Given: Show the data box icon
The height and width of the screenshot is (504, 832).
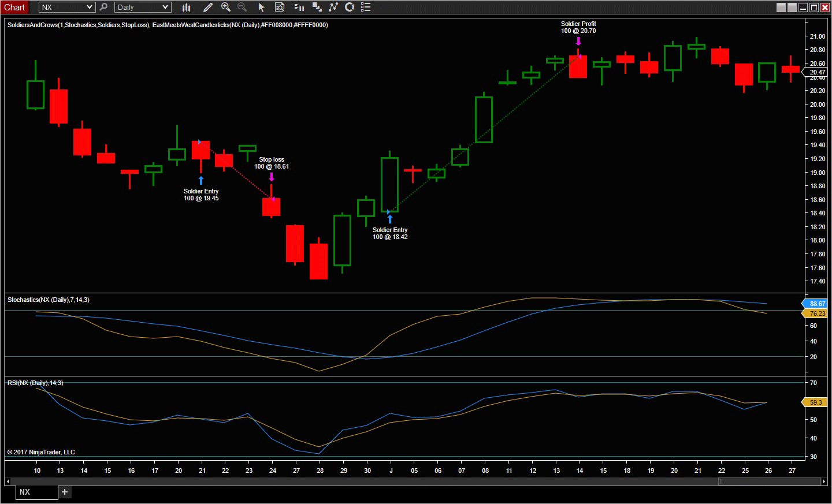Looking at the screenshot, I should coord(280,7).
